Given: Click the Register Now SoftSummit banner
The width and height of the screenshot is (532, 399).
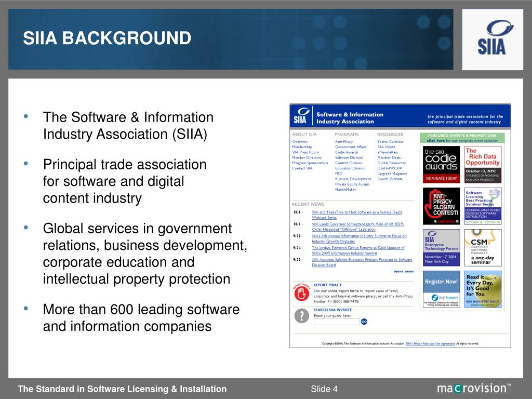Looking at the screenshot, I should (442, 289).
